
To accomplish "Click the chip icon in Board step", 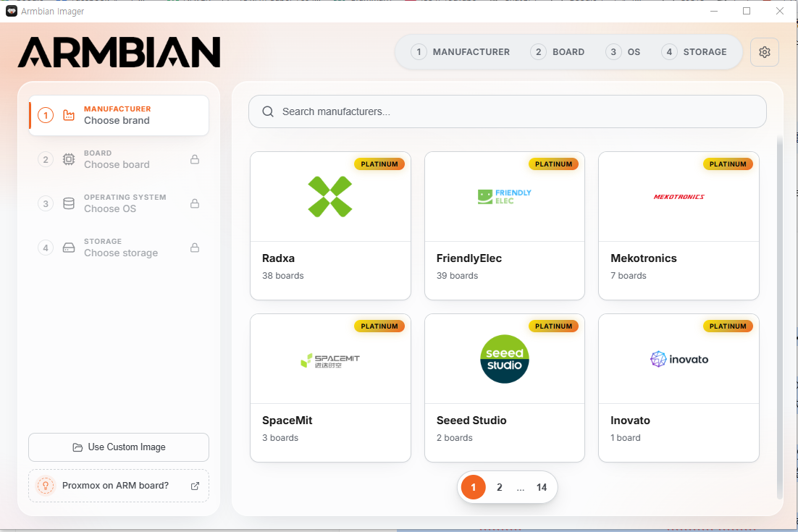I will [69, 159].
